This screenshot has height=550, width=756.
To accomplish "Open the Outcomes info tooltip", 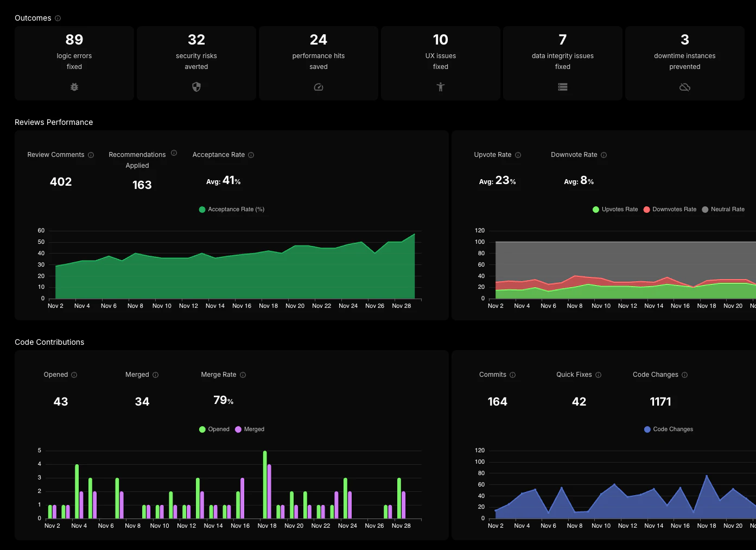I will tap(59, 18).
